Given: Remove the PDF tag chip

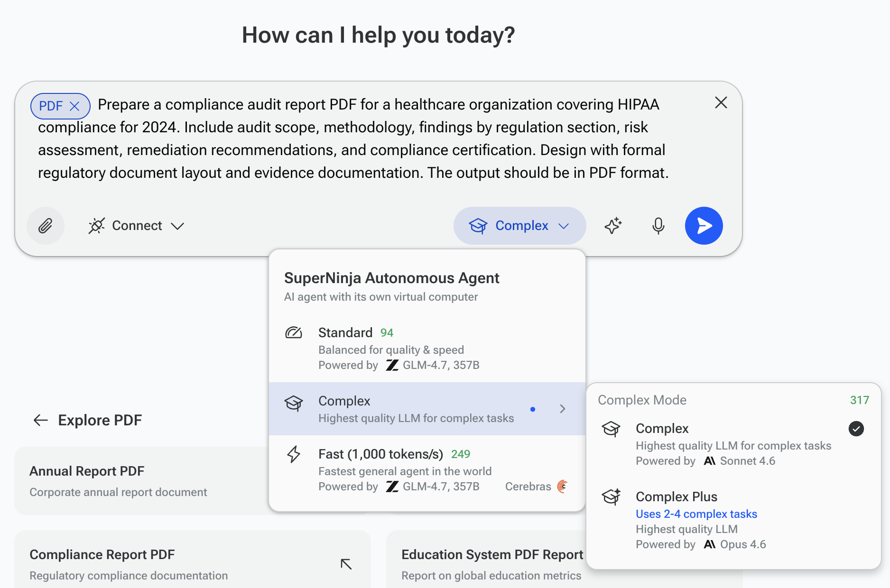Looking at the screenshot, I should point(74,106).
